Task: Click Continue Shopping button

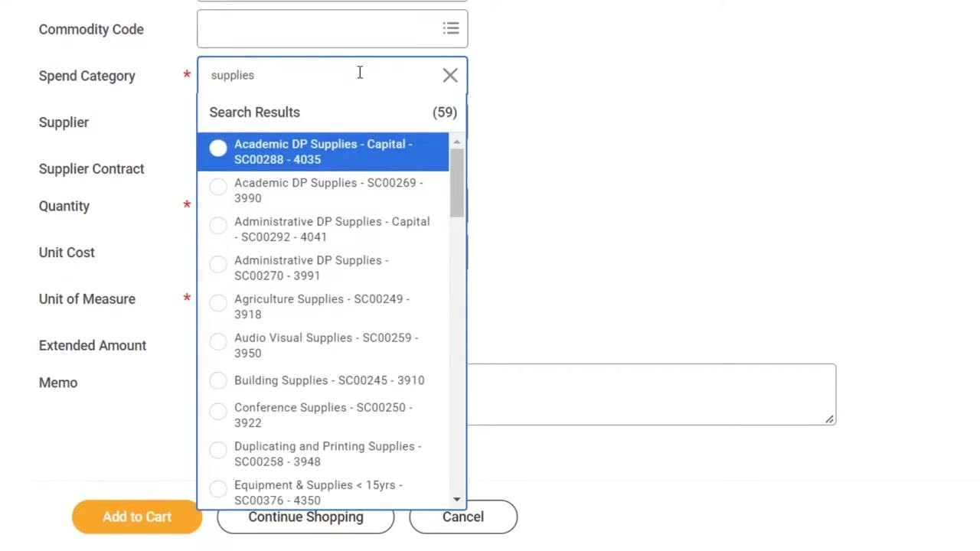Action: (305, 517)
